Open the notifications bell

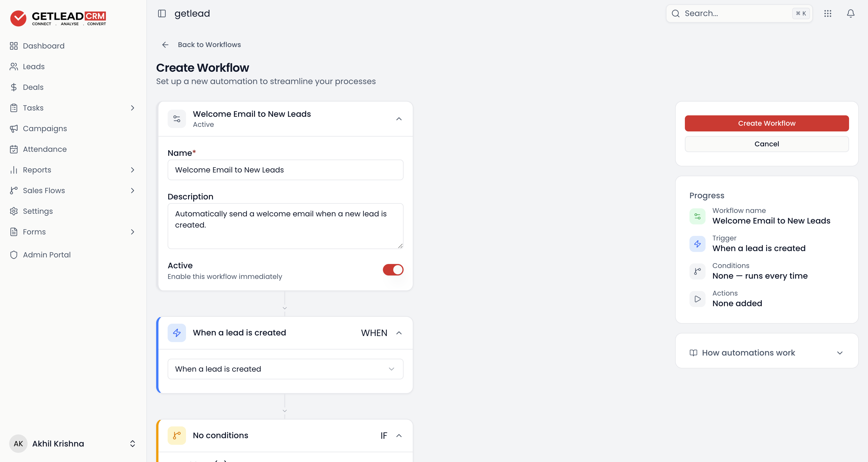[x=850, y=13]
